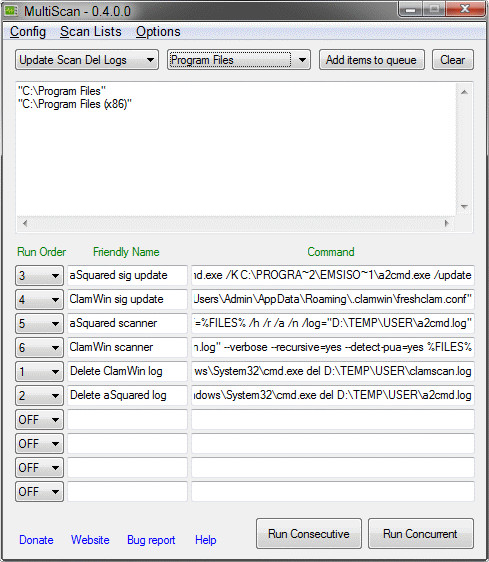The image size is (489, 562).
Task: Open the Help link
Action: click(205, 540)
